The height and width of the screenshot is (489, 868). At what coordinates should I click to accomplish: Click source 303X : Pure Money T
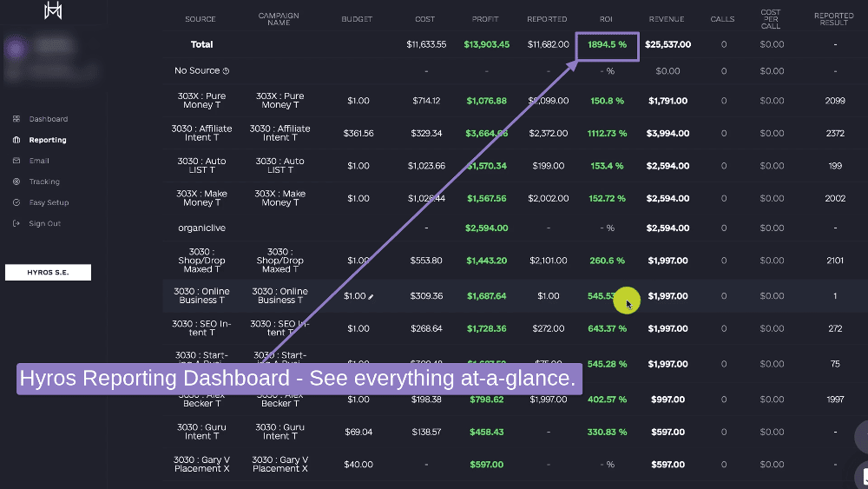201,100
